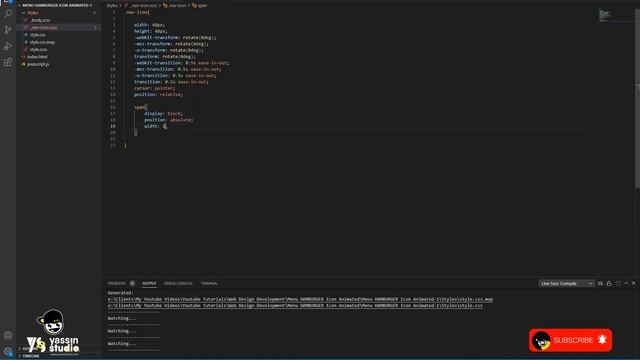640x360 pixels.
Task: Click the editor vertical scrollbar
Action: (637, 98)
